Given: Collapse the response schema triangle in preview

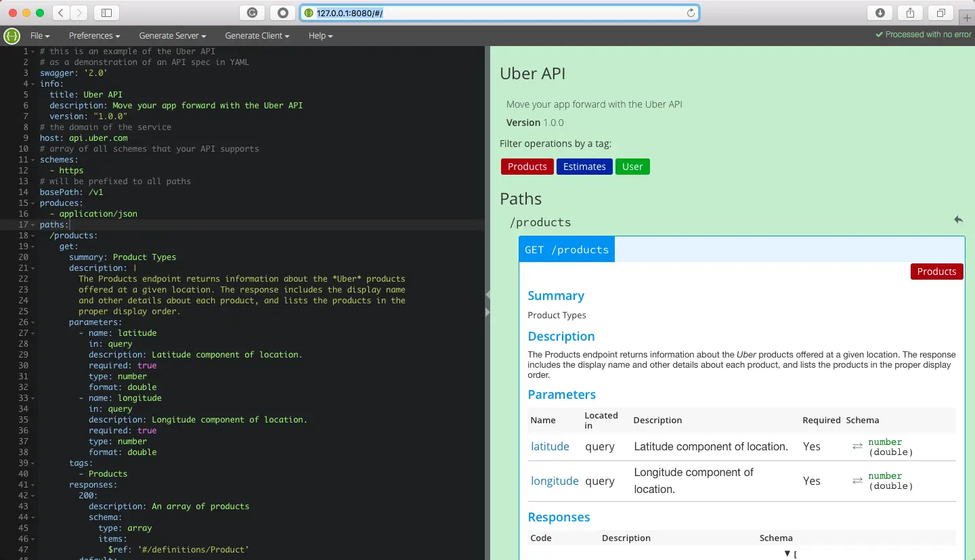Looking at the screenshot, I should click(x=787, y=554).
